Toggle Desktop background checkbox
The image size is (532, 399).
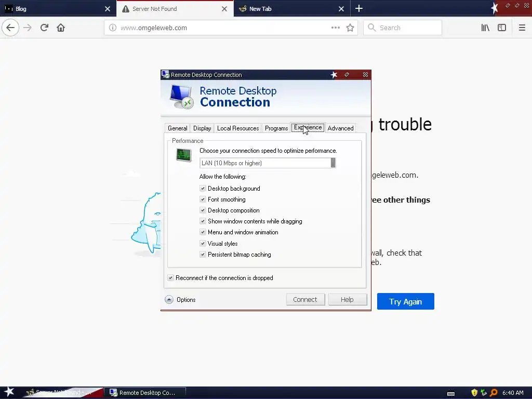(x=203, y=188)
